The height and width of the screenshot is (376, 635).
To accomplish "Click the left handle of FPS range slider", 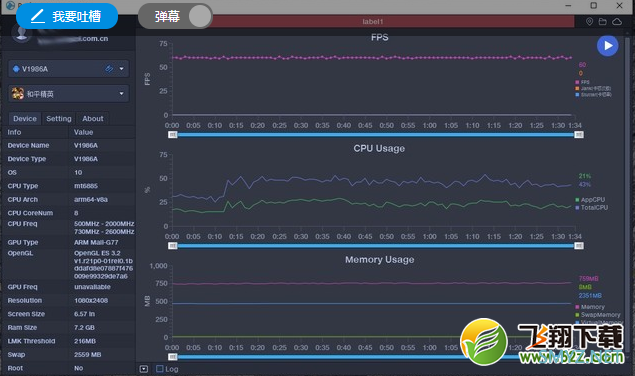I will 173,135.
